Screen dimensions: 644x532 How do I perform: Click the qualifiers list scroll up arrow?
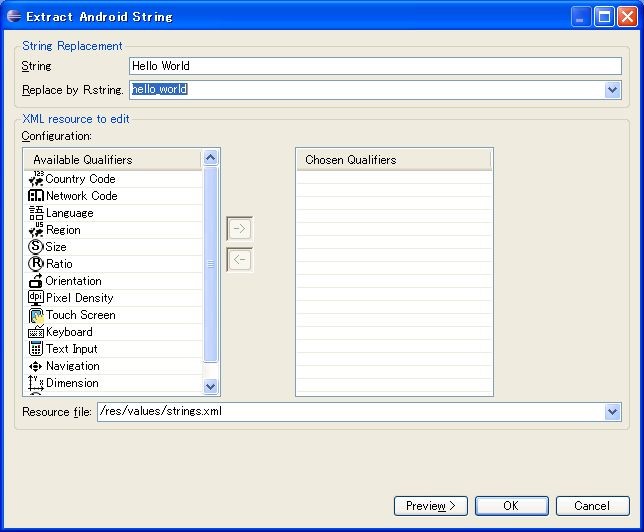point(210,158)
